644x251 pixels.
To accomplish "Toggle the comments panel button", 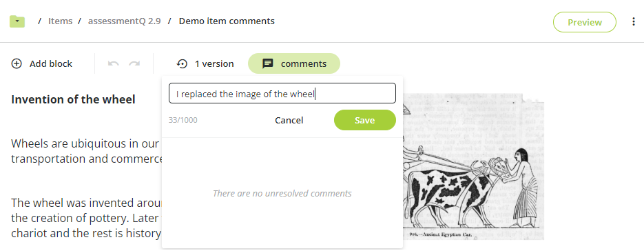I will point(294,63).
